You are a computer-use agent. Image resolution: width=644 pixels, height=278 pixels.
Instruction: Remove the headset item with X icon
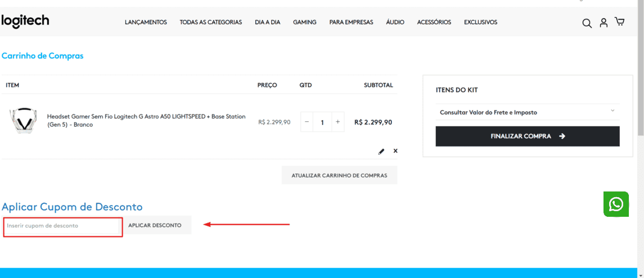395,151
